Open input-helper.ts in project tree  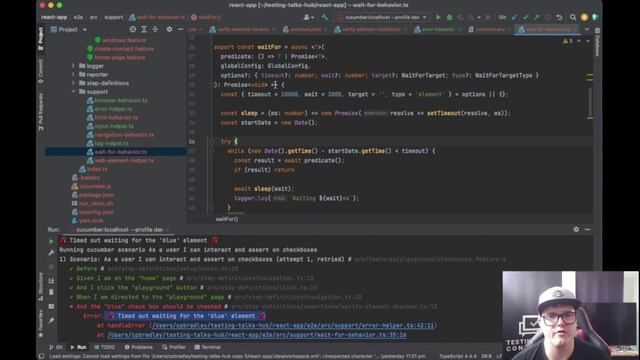(114, 126)
